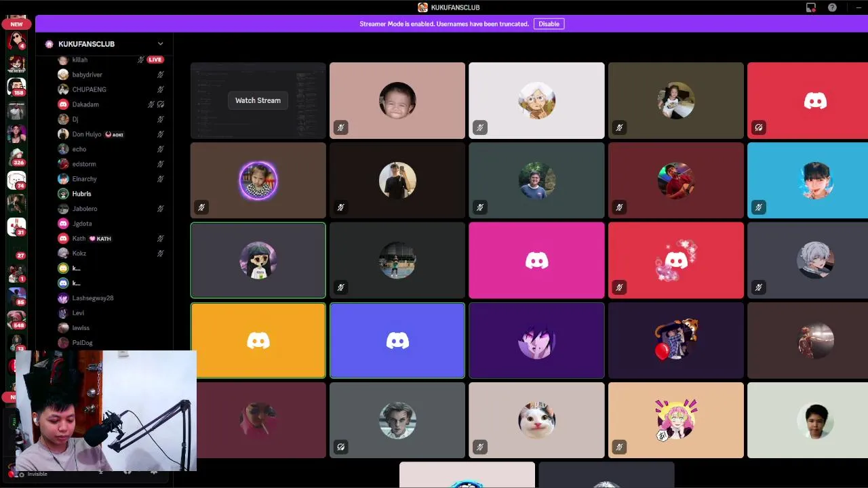Open the server icon with badge 85

click(x=16, y=297)
